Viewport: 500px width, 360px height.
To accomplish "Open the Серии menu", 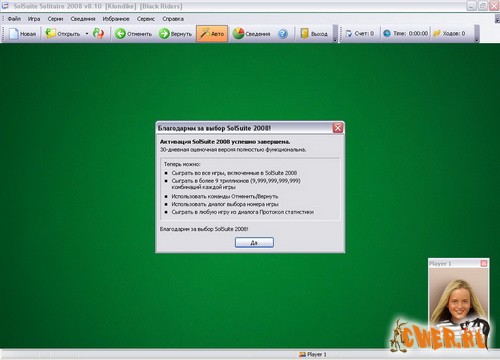I will pyautogui.click(x=55, y=19).
